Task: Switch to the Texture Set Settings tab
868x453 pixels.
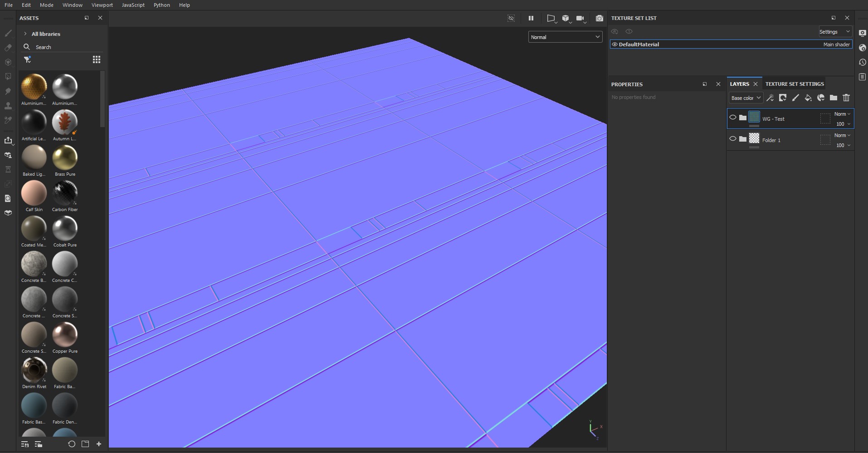Action: point(795,84)
